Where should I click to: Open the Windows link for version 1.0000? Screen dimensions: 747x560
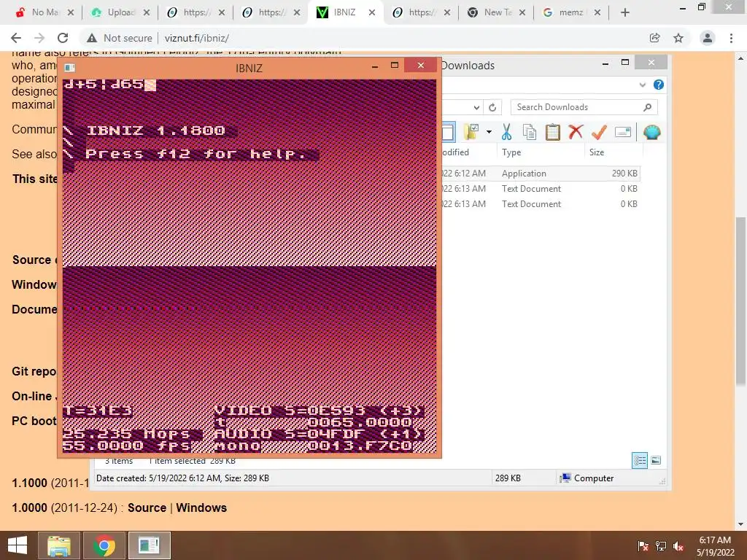pyautogui.click(x=201, y=507)
